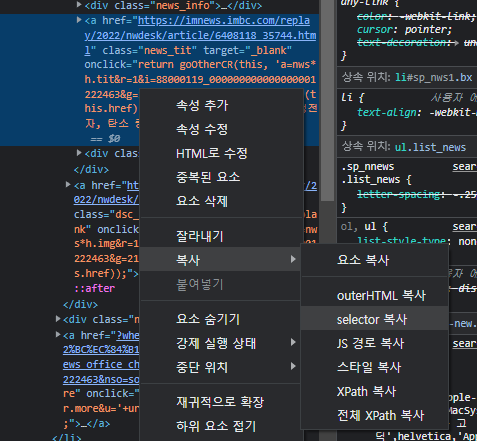Open '강제 실행 상태' submenu

click(221, 343)
